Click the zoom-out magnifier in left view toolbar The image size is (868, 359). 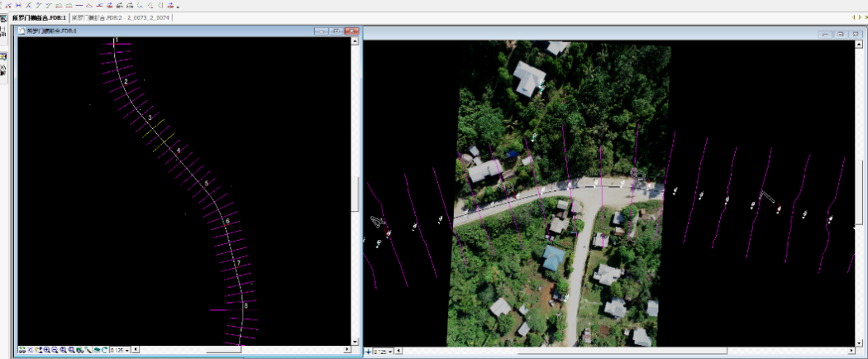pyautogui.click(x=55, y=350)
